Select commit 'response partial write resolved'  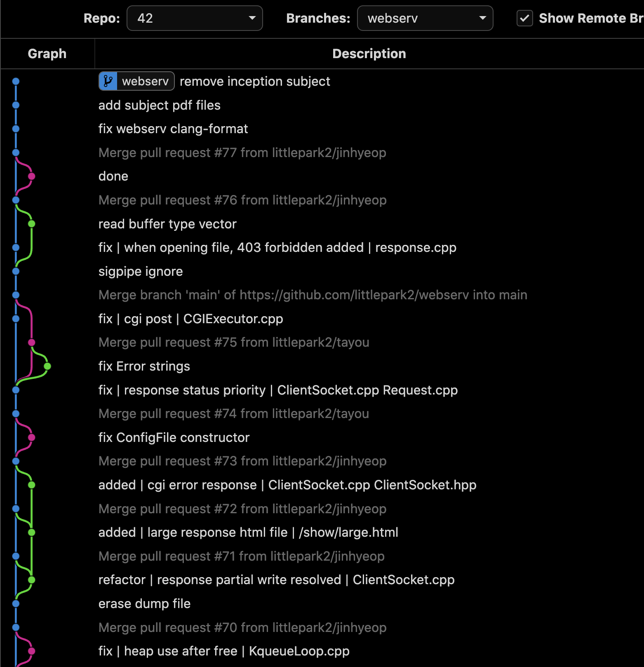point(277,580)
